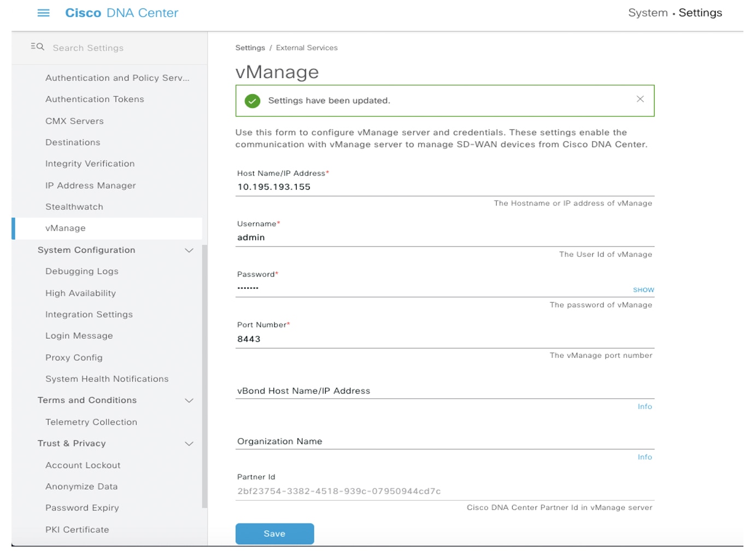Show the vManage password

(x=643, y=290)
